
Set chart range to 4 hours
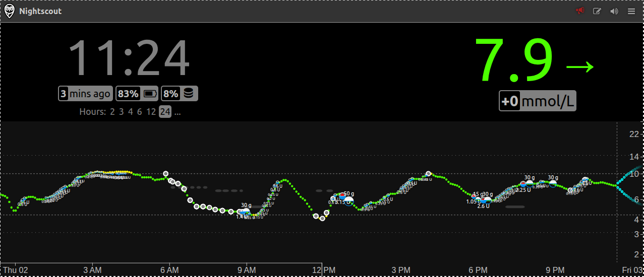click(130, 112)
